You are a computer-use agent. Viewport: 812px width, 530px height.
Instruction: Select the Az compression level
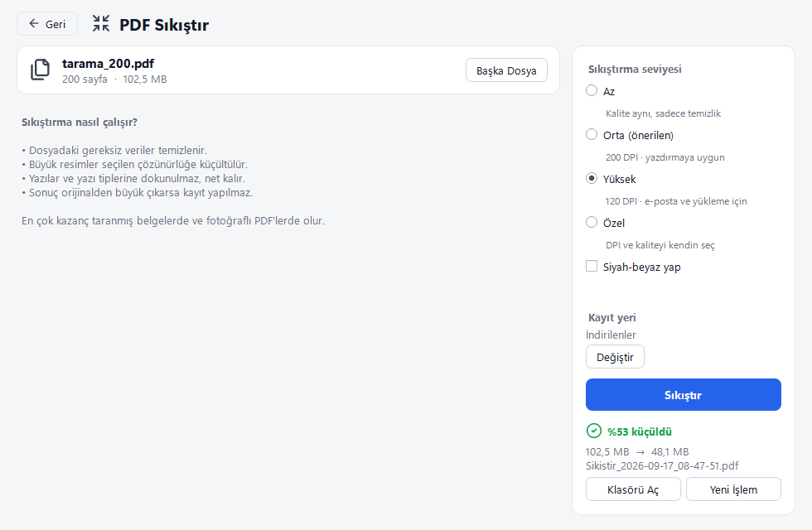[x=592, y=90]
